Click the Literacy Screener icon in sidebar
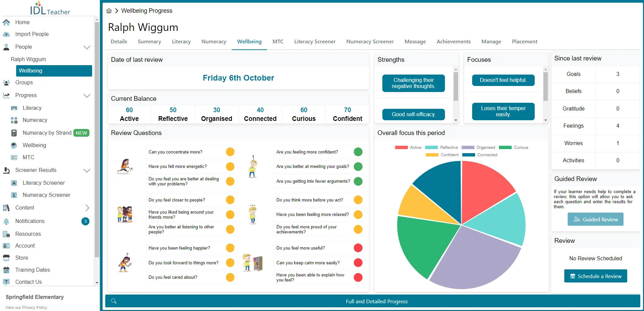 (x=14, y=183)
